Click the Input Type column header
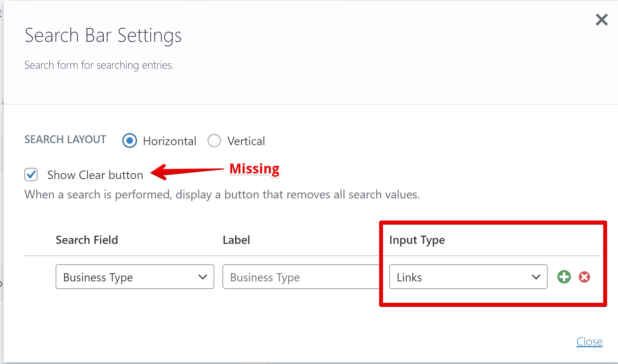 (x=417, y=240)
